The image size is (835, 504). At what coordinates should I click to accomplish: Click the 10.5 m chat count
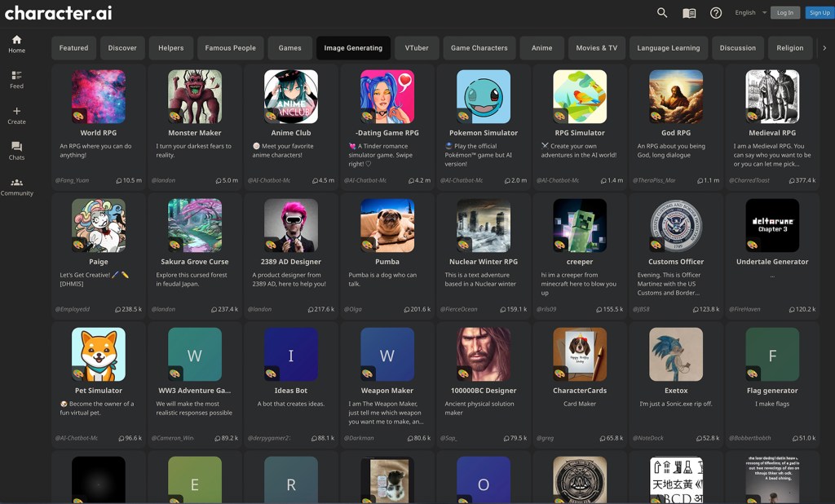point(129,180)
